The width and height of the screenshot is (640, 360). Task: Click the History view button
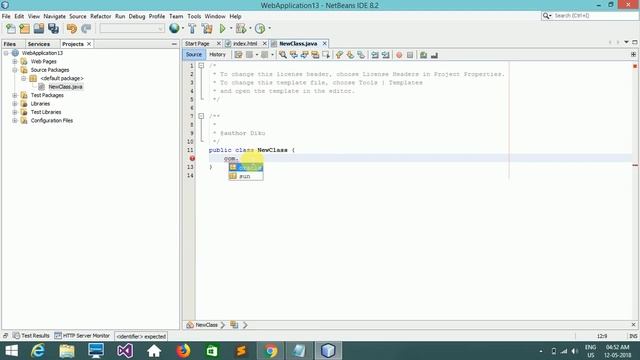(217, 55)
